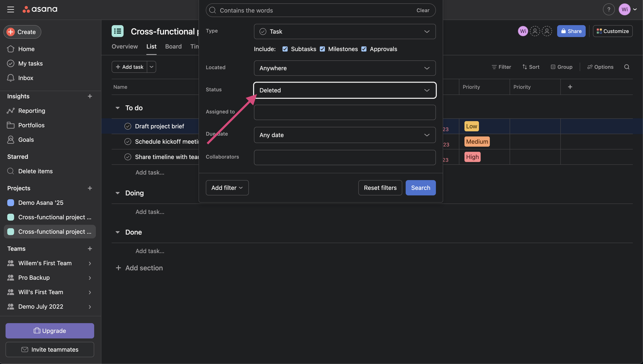Disable the Approvals checkbox

pos(364,49)
